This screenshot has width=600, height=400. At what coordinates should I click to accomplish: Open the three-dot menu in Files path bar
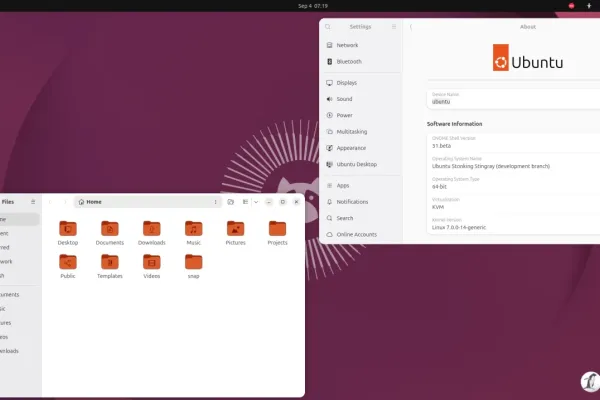(x=215, y=202)
